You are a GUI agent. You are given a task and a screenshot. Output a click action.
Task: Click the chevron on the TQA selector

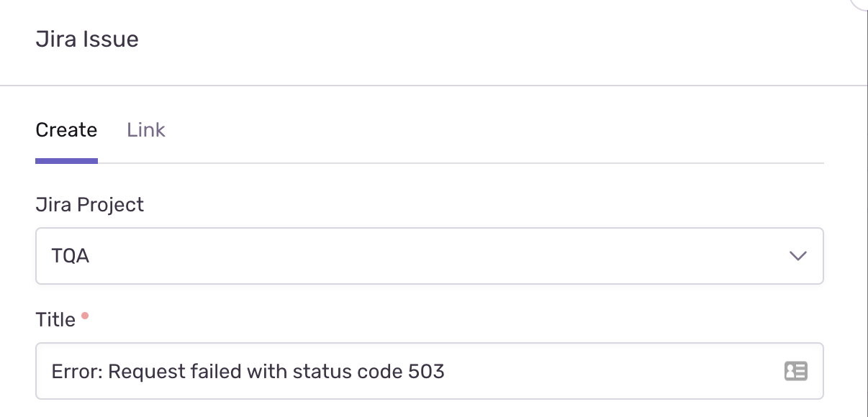click(x=797, y=256)
